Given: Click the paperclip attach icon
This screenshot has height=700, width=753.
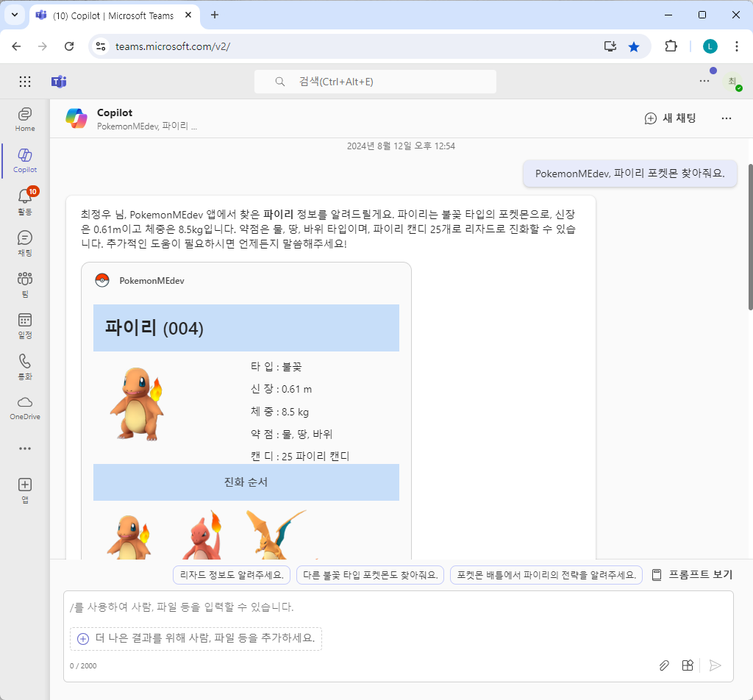Looking at the screenshot, I should tap(664, 665).
